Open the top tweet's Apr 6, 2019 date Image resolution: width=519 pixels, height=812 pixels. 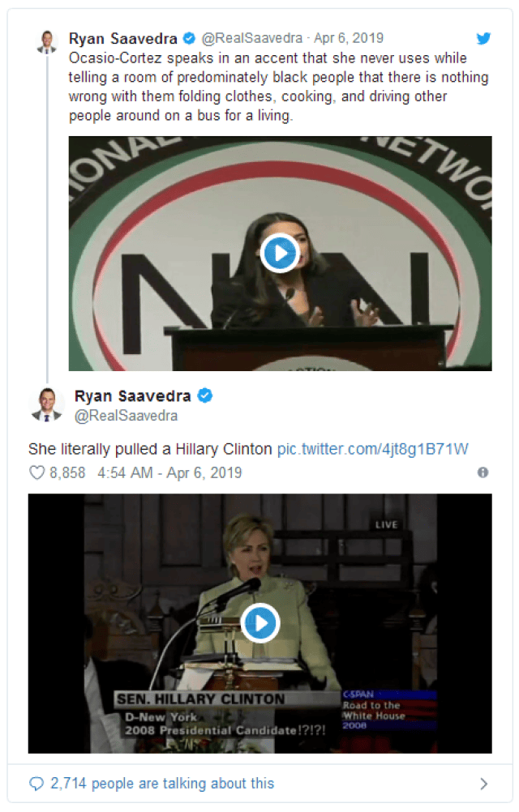[x=349, y=38]
